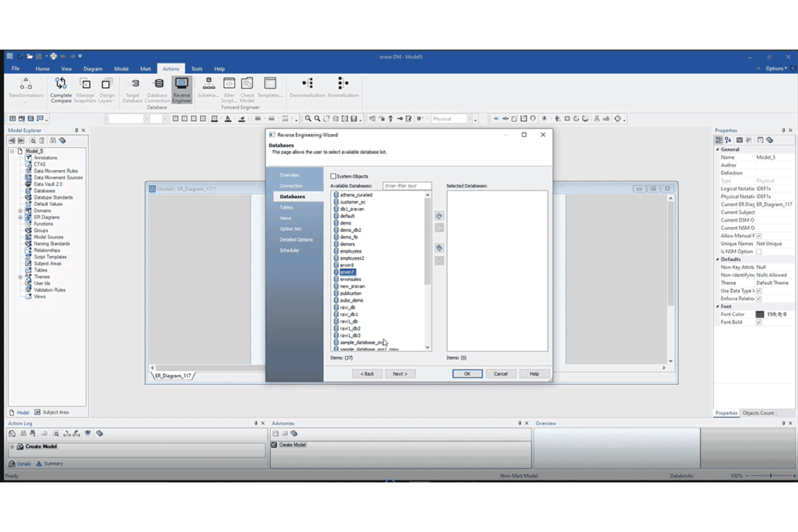Click the Manage Snapshots ribbon icon
This screenshot has width=798, height=532.
pos(85,89)
